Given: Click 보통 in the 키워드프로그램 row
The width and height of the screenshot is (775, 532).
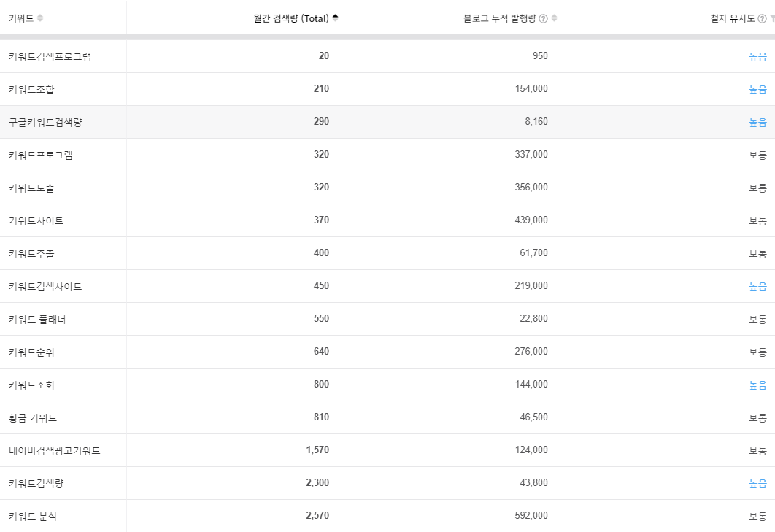Looking at the screenshot, I should [x=759, y=155].
